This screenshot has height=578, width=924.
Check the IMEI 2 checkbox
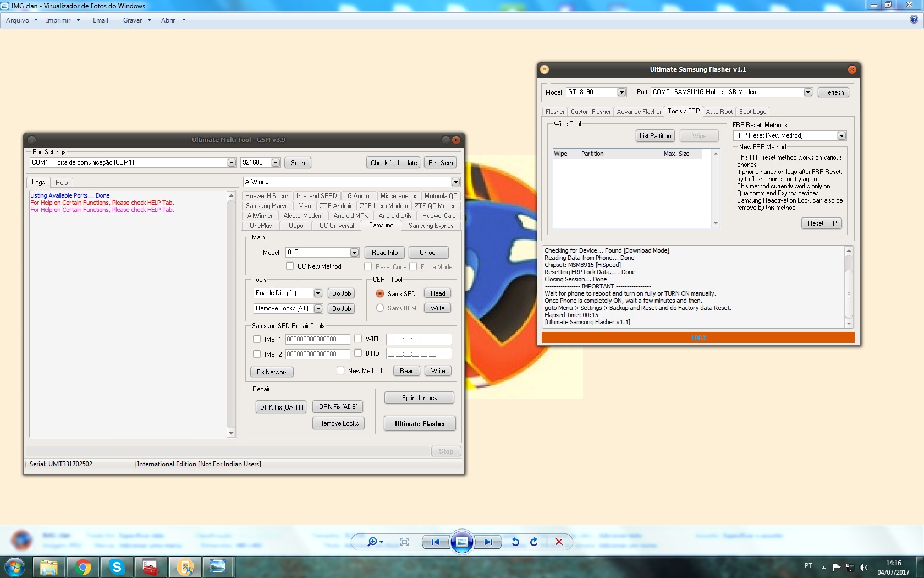click(257, 354)
